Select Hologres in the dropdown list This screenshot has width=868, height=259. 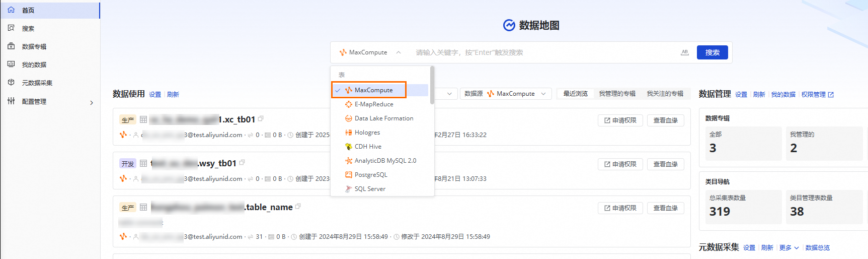(x=379, y=133)
